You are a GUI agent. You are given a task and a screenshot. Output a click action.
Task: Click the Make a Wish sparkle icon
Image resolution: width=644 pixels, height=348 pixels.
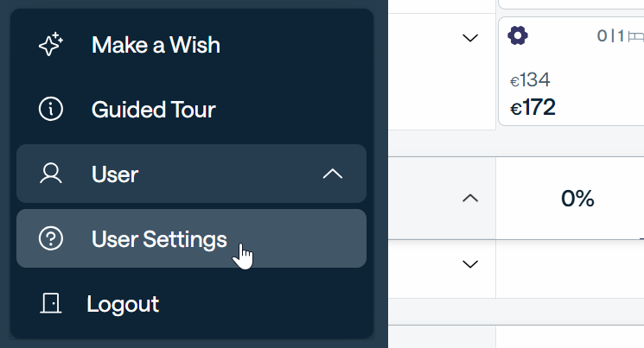tap(51, 44)
